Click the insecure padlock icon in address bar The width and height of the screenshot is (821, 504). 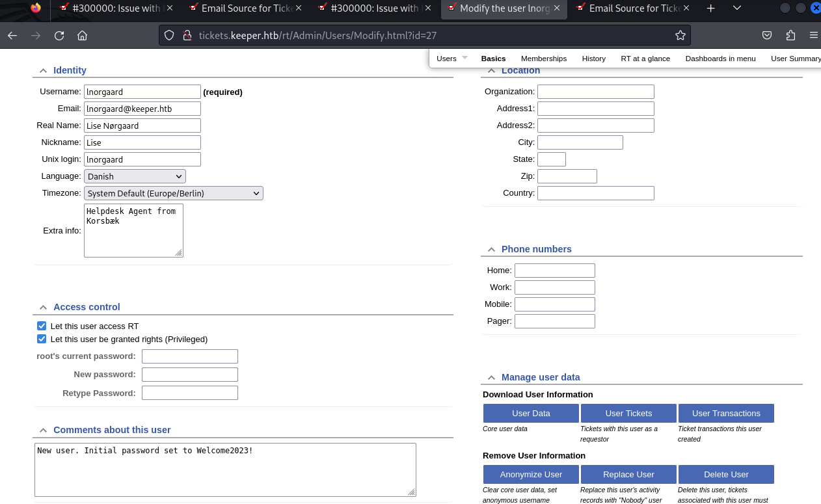pyautogui.click(x=186, y=36)
